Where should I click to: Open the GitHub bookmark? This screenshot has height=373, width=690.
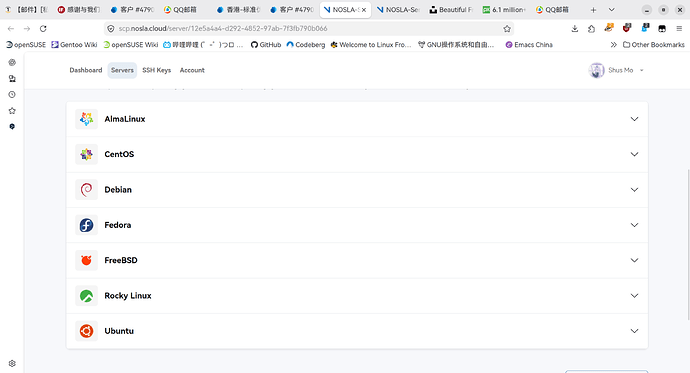coord(266,44)
